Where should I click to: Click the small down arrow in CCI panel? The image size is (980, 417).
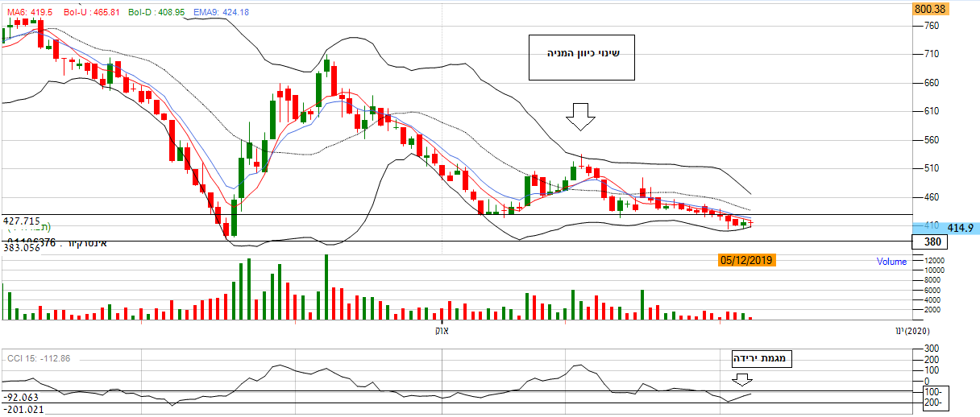click(x=741, y=380)
